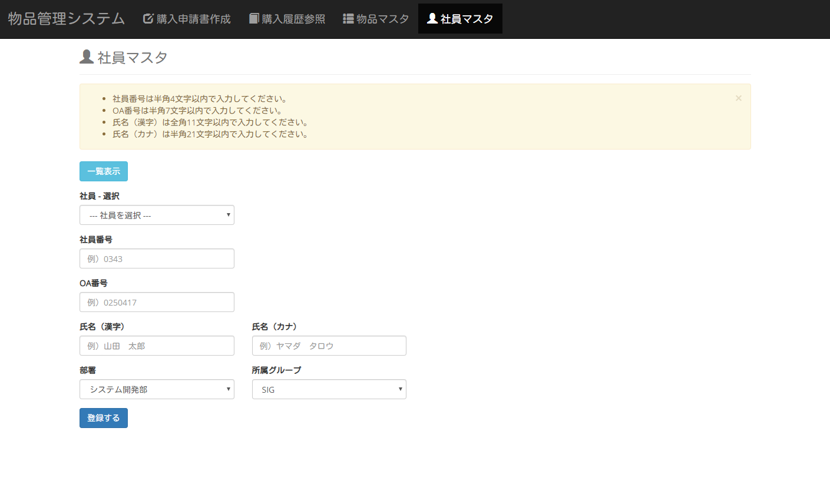Dismiss the yellow validation warning alert
The image size is (830, 504).
[x=738, y=98]
